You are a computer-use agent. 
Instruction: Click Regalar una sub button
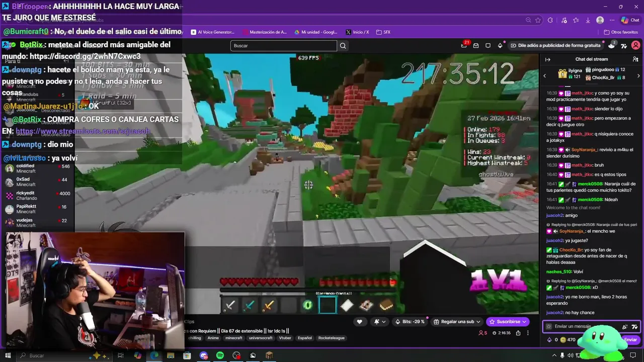click(457, 322)
